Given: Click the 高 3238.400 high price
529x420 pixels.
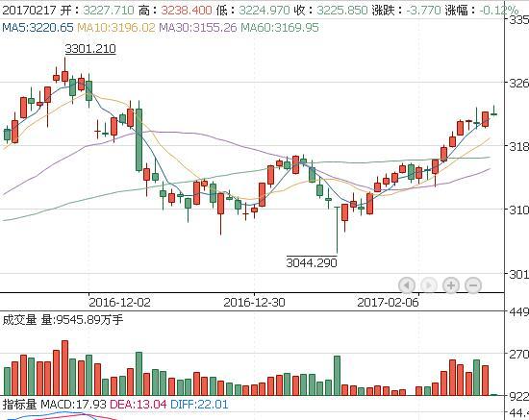Looking at the screenshot, I should tap(175, 11).
